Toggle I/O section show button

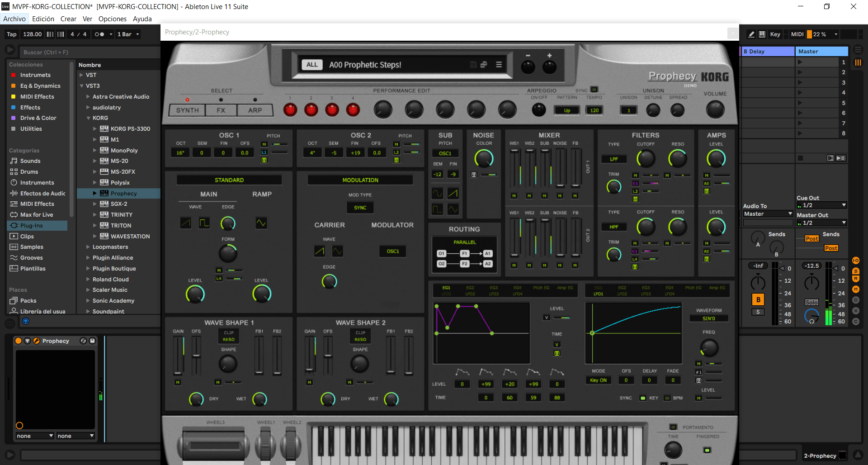point(856,261)
